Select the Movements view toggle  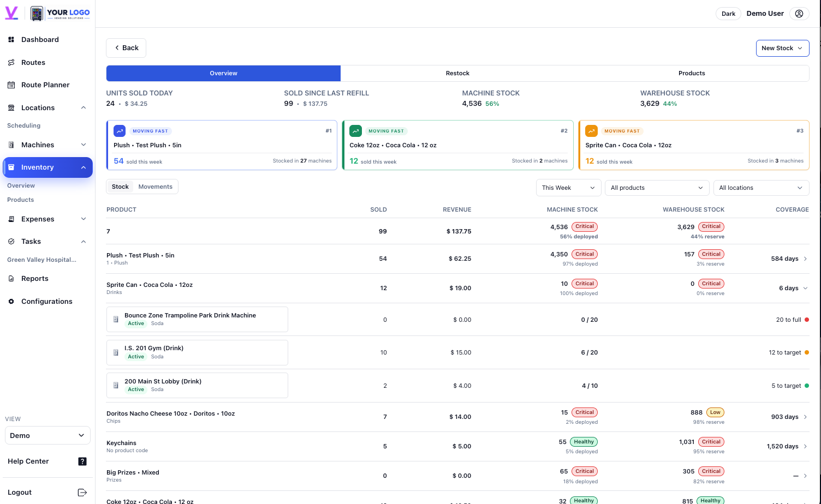click(x=156, y=187)
